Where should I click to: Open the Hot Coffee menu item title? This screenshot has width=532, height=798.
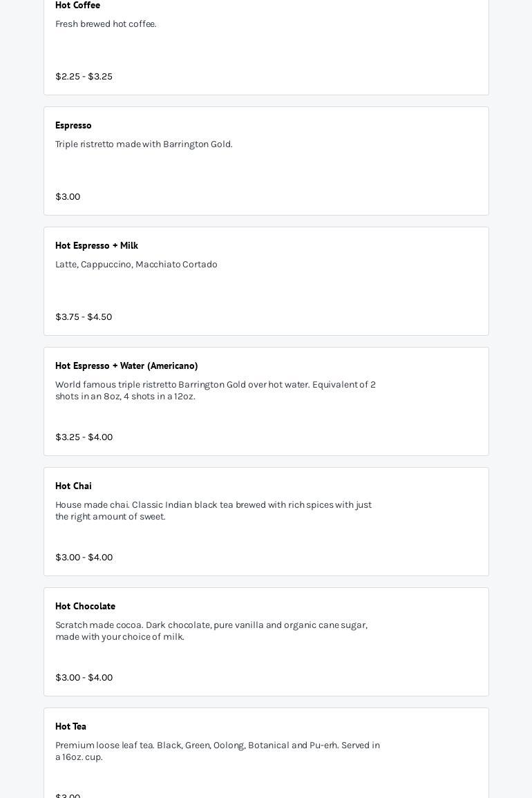point(77,6)
